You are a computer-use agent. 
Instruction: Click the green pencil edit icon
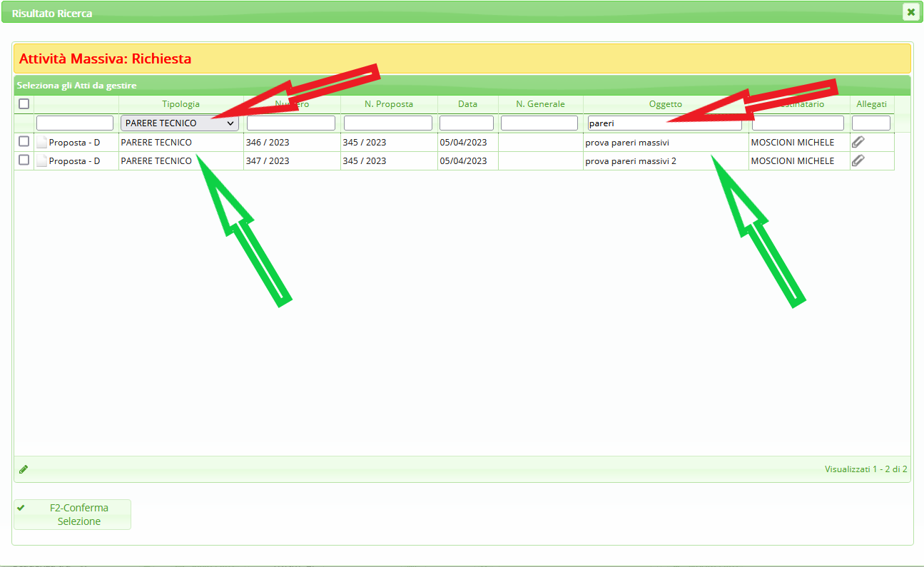tap(24, 469)
